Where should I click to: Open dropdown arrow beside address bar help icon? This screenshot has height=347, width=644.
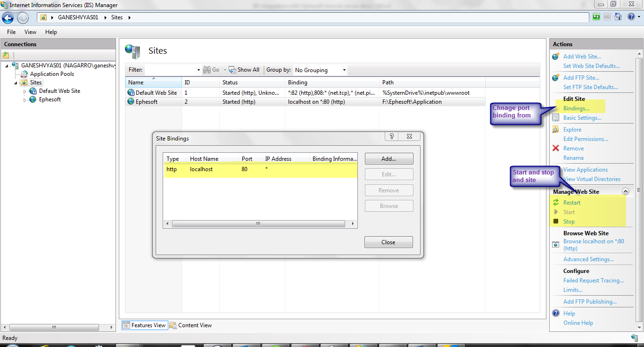point(638,17)
